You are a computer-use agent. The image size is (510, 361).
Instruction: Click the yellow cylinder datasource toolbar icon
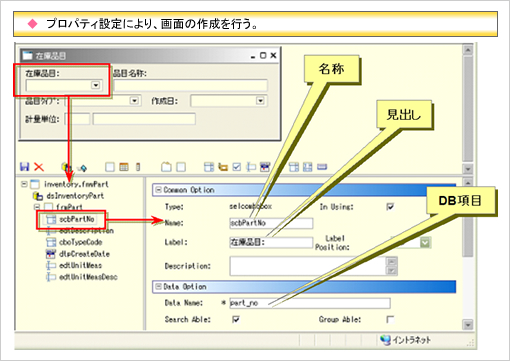tap(66, 167)
